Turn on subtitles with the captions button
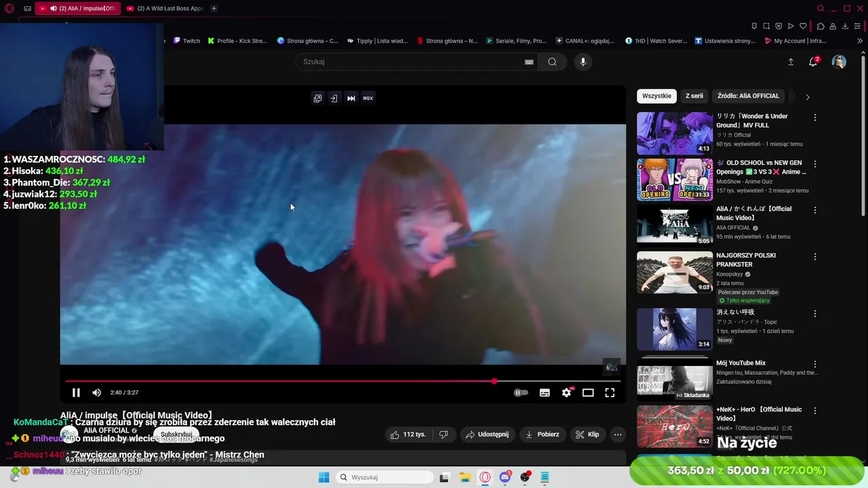Viewport: 868px width, 488px height. coord(545,392)
